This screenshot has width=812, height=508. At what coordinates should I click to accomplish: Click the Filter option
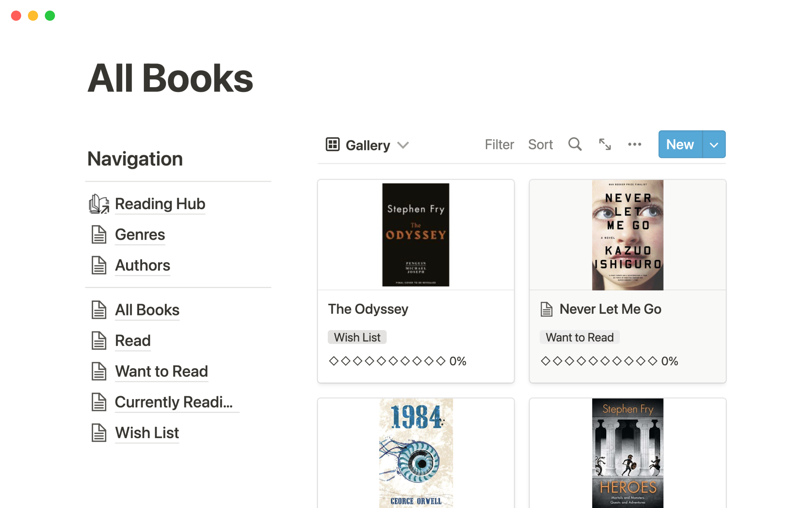tap(499, 145)
